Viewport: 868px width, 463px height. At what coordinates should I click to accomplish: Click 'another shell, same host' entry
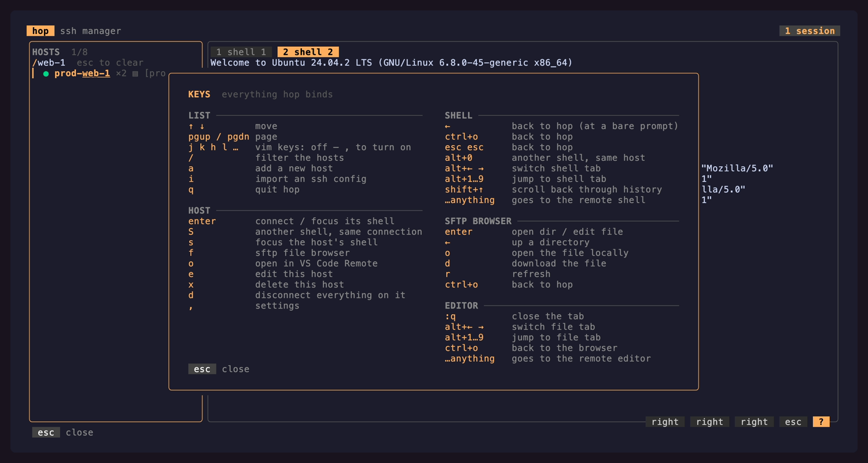[x=578, y=157]
